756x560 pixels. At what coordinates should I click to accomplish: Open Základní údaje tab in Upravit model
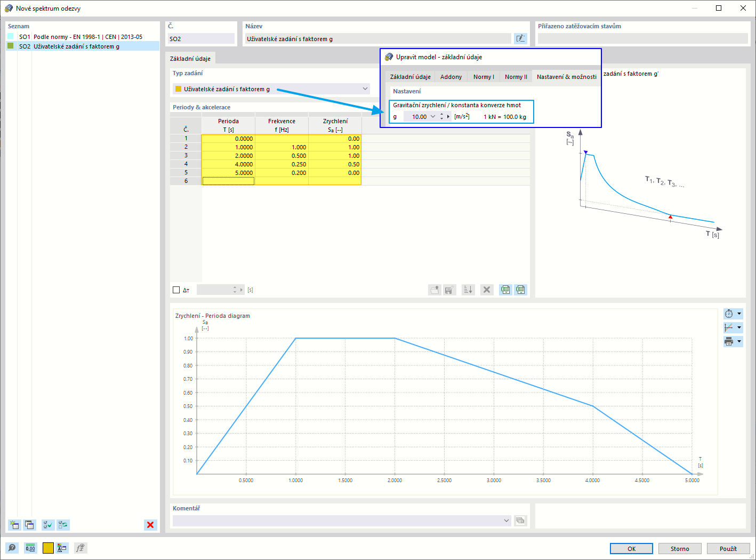[x=411, y=77]
